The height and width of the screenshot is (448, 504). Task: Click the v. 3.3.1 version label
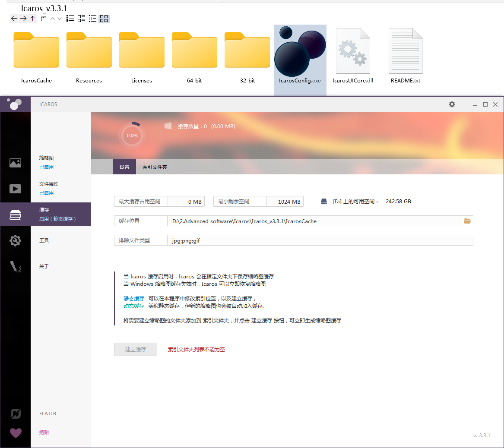pyautogui.click(x=482, y=435)
